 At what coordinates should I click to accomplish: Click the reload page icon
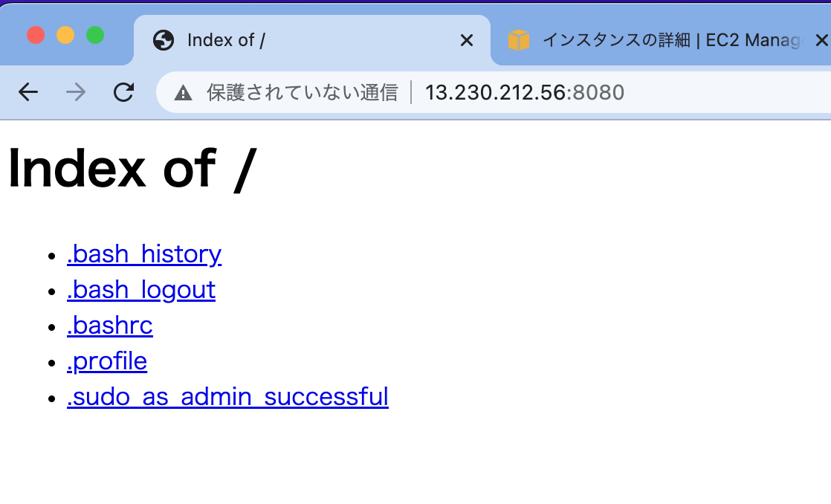coord(123,92)
